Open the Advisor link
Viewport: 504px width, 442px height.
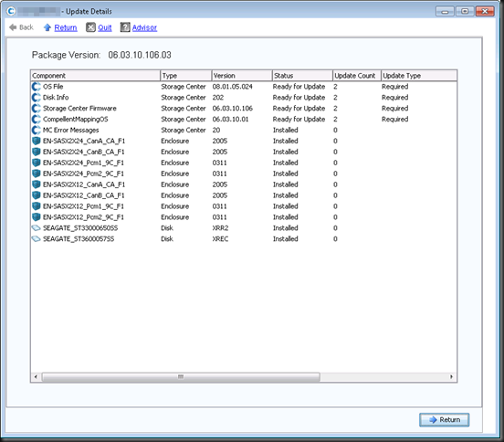tap(144, 27)
